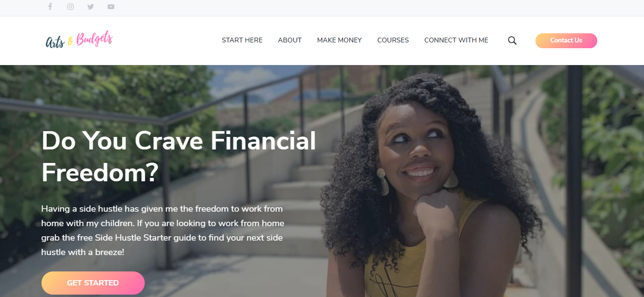Open the Facebook social icon
Image resolution: width=644 pixels, height=297 pixels.
[x=50, y=7]
